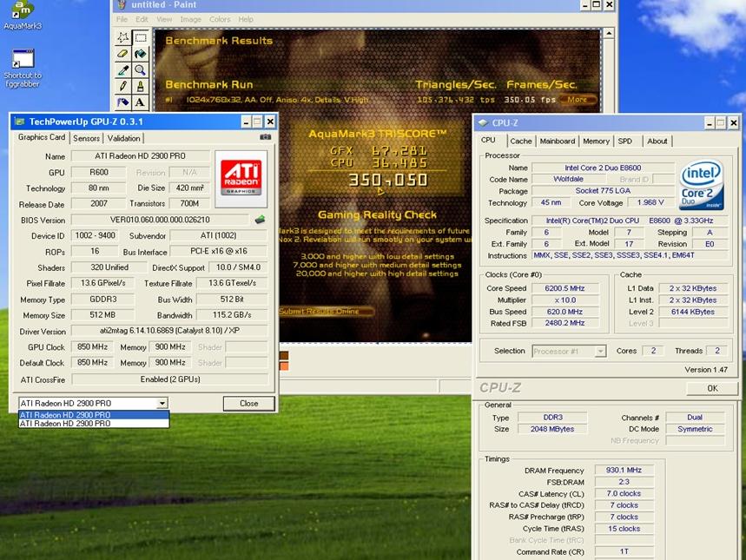Open the Colors menu in Paint
Screen dimensions: 746x560
[220, 19]
